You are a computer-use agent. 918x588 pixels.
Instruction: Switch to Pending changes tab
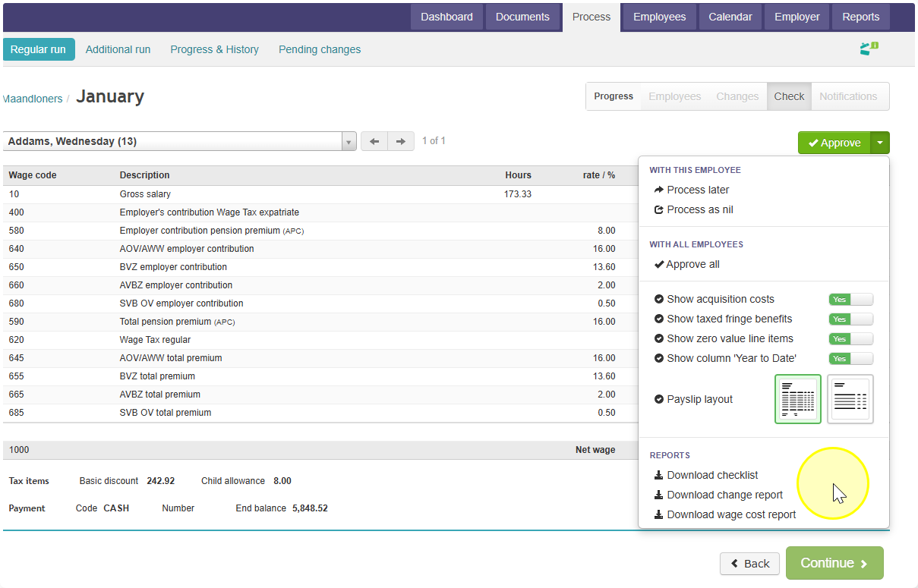(320, 49)
